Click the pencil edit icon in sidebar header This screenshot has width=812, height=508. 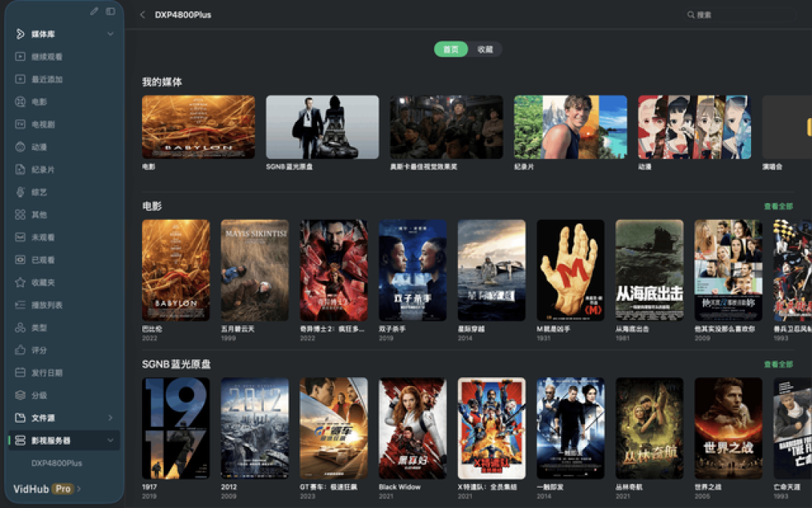[94, 11]
